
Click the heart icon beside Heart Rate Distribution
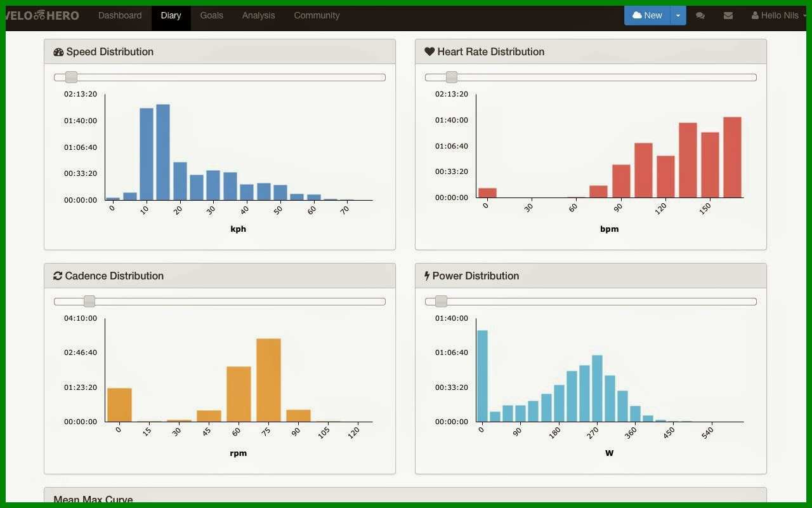pos(429,52)
